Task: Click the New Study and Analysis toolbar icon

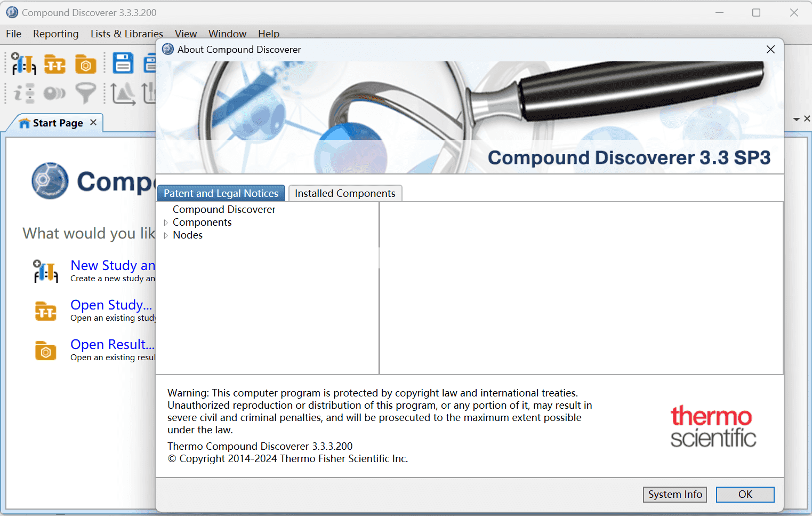Action: click(23, 63)
